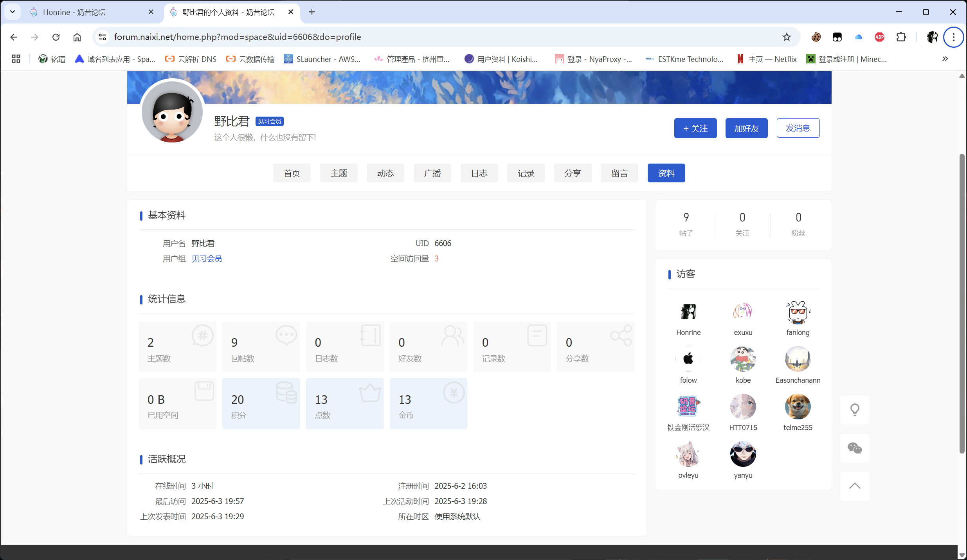Click the apps grid icon on the bookmarks bar
The image size is (967, 560).
click(15, 59)
